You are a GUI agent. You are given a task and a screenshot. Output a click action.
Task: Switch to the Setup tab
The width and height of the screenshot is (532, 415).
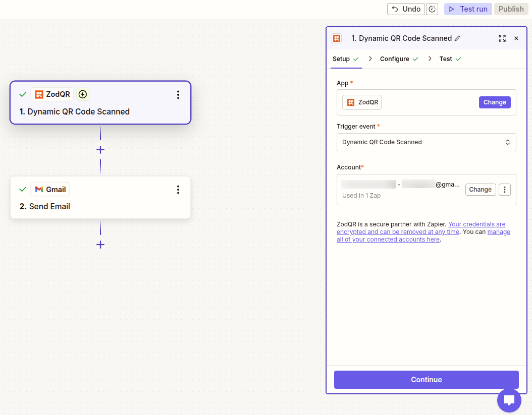pyautogui.click(x=346, y=59)
